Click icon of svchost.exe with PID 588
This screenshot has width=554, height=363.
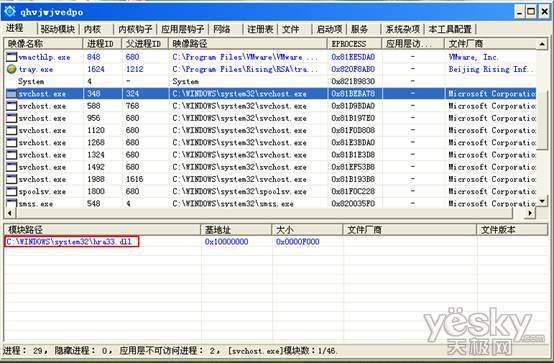coord(11,106)
